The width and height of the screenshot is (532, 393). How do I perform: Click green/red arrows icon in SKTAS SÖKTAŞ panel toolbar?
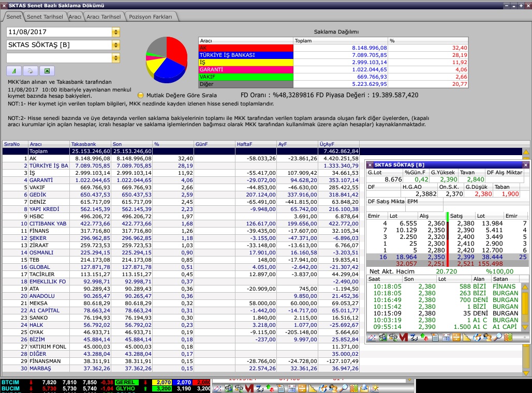click(x=424, y=337)
